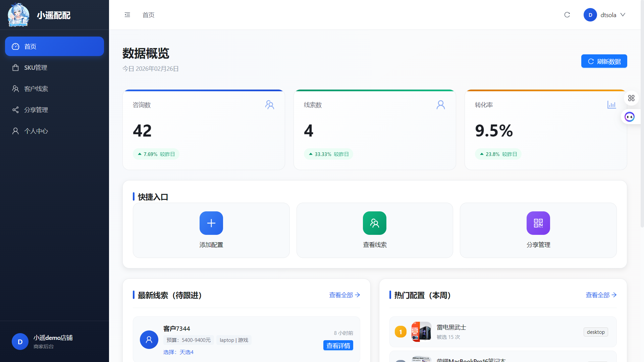Open 个人中心 from the sidebar
Viewport: 644px width, 362px height.
click(36, 131)
